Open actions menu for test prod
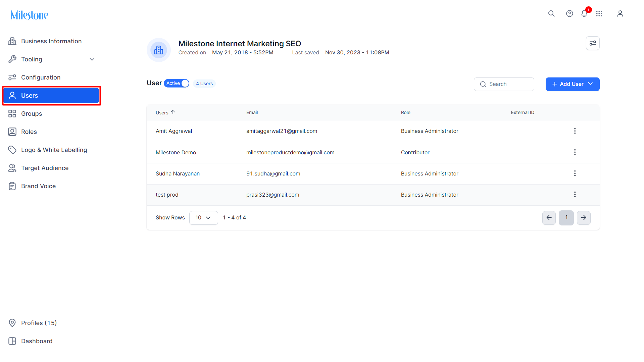The image size is (644, 362). coord(575,195)
